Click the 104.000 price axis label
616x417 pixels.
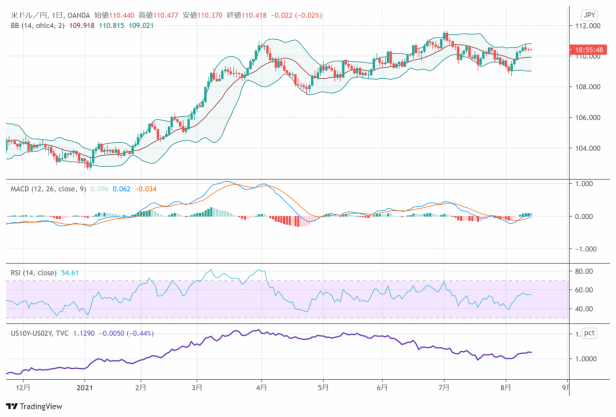click(588, 148)
